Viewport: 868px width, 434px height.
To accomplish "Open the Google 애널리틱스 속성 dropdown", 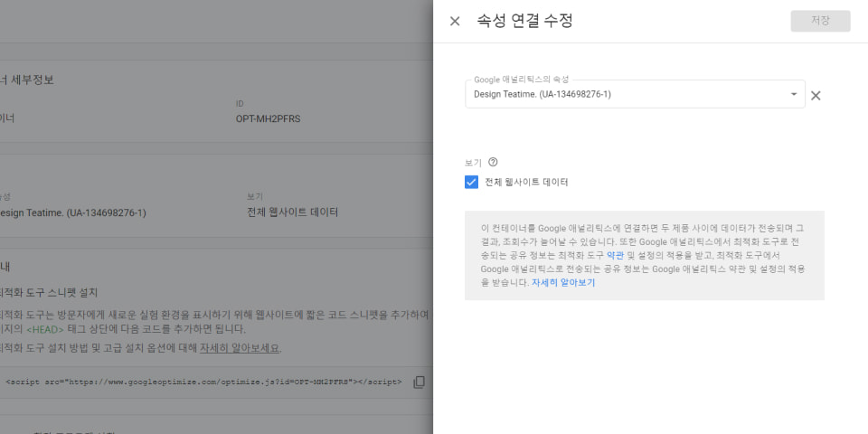I will [635, 94].
